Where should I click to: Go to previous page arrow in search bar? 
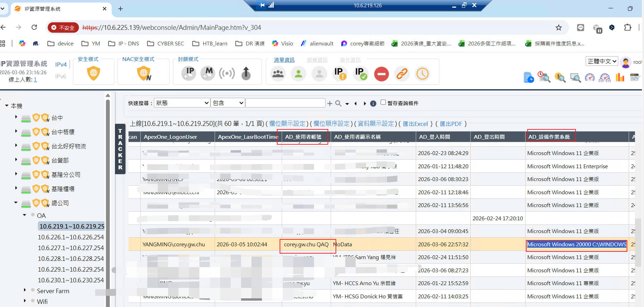355,103
